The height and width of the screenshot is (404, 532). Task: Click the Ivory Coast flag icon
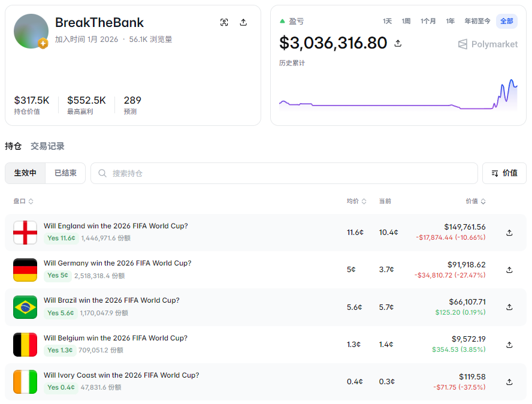coord(25,382)
